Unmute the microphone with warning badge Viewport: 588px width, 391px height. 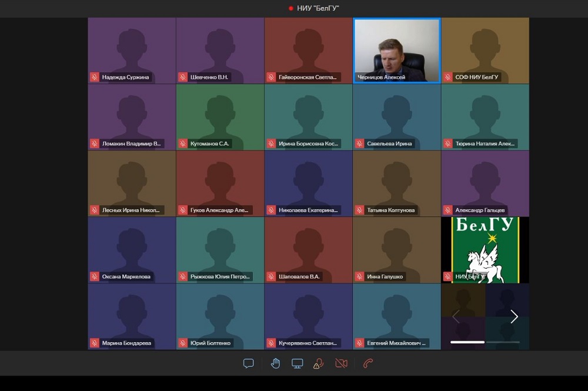tap(319, 363)
